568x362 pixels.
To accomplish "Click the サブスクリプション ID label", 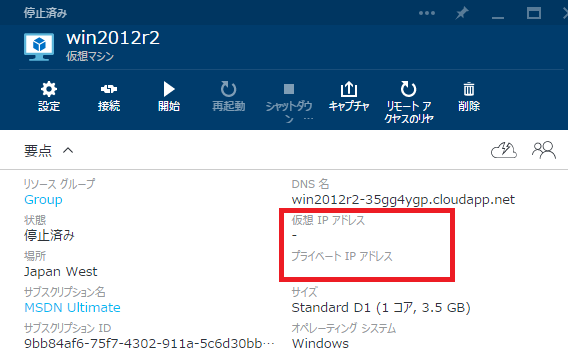I will 67,328.
